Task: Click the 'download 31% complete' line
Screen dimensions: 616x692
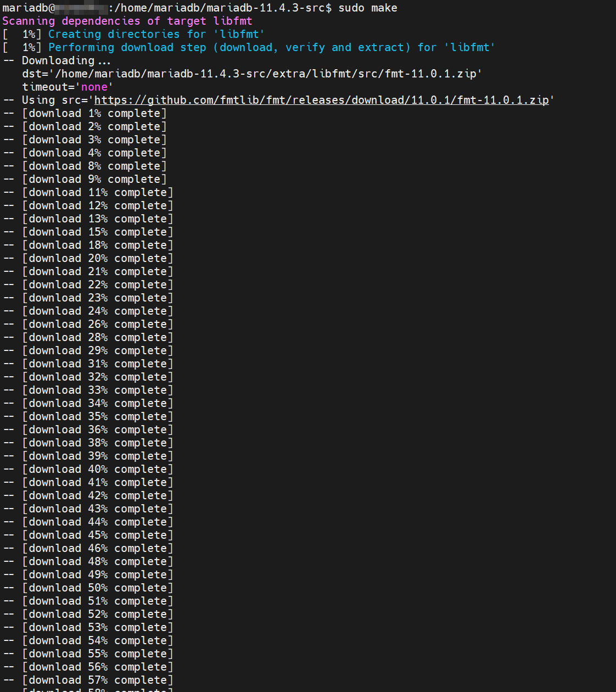Action: [88, 364]
